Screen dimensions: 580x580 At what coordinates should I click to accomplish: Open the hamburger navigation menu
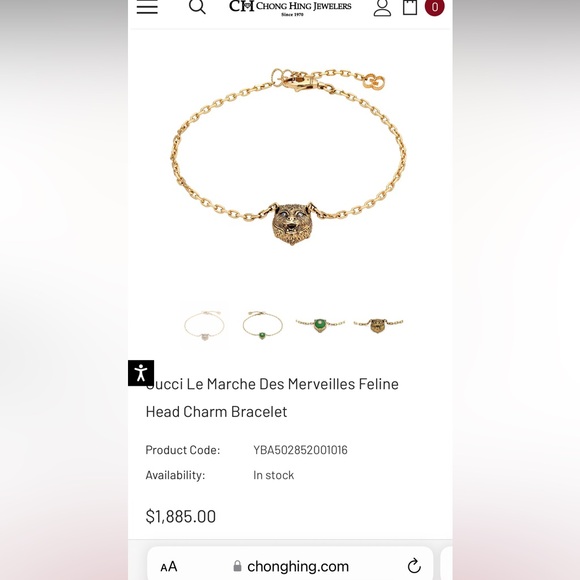147,6
